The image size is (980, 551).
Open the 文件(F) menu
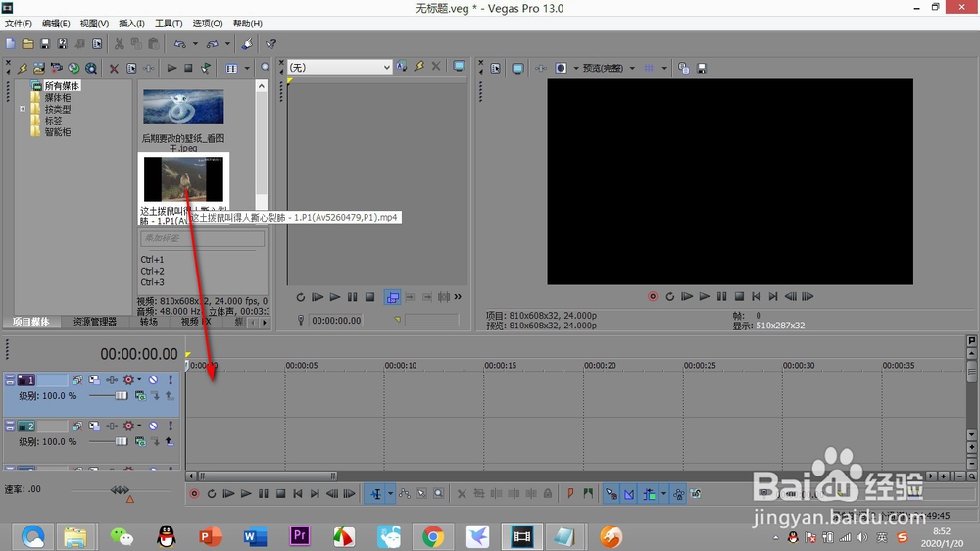[x=18, y=24]
